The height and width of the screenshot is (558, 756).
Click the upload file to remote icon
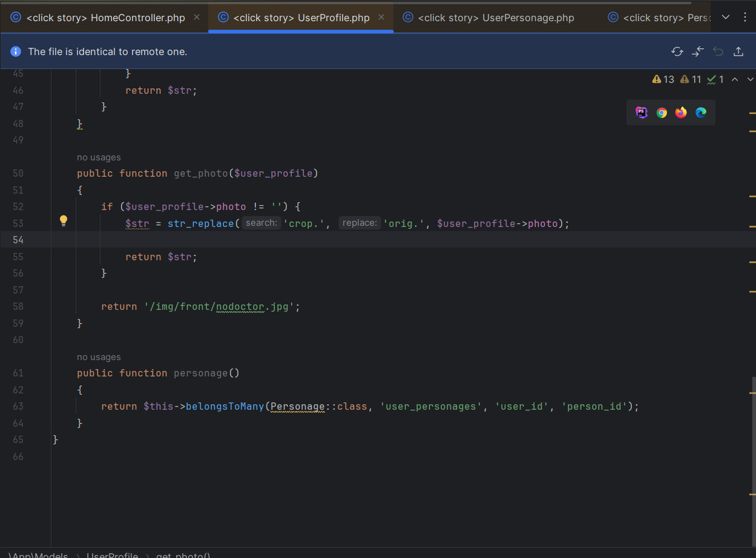pos(738,51)
